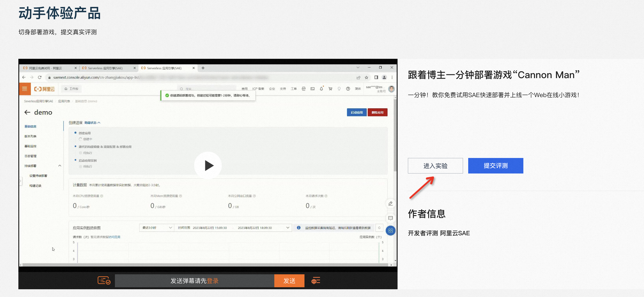The height and width of the screenshot is (297, 644).
Task: Open a new browser tab in video
Action: (x=203, y=68)
